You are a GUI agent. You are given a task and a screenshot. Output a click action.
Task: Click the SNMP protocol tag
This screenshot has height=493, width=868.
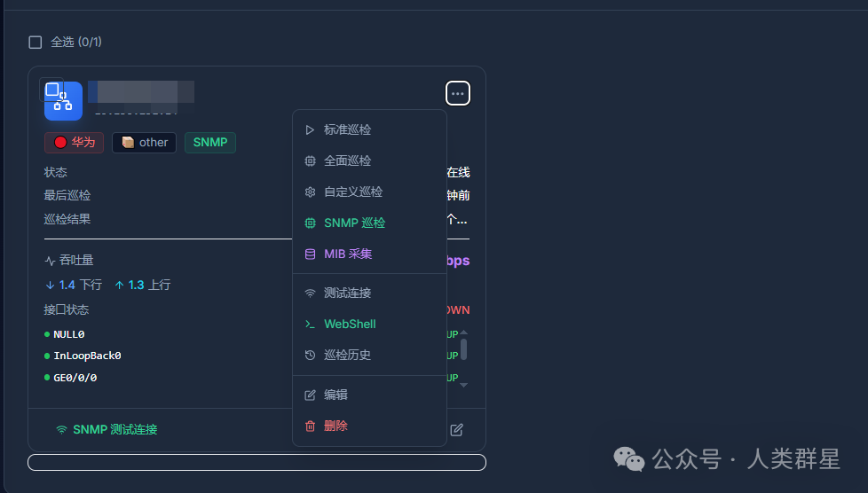(x=210, y=142)
